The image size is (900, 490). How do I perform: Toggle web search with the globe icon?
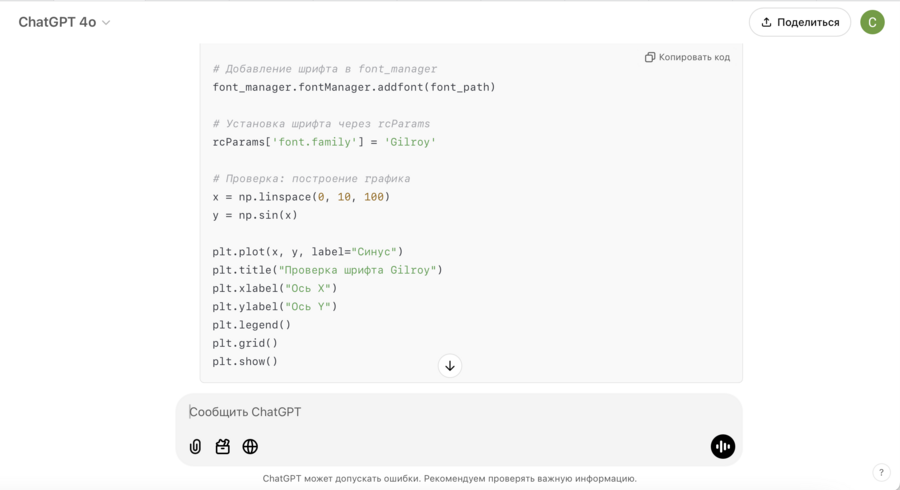click(x=250, y=447)
